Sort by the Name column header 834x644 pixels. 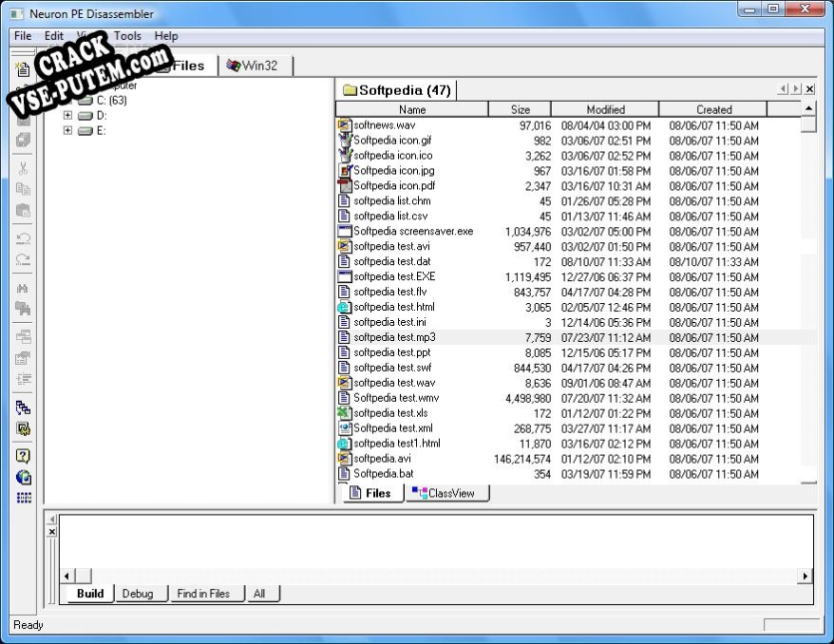[x=412, y=110]
